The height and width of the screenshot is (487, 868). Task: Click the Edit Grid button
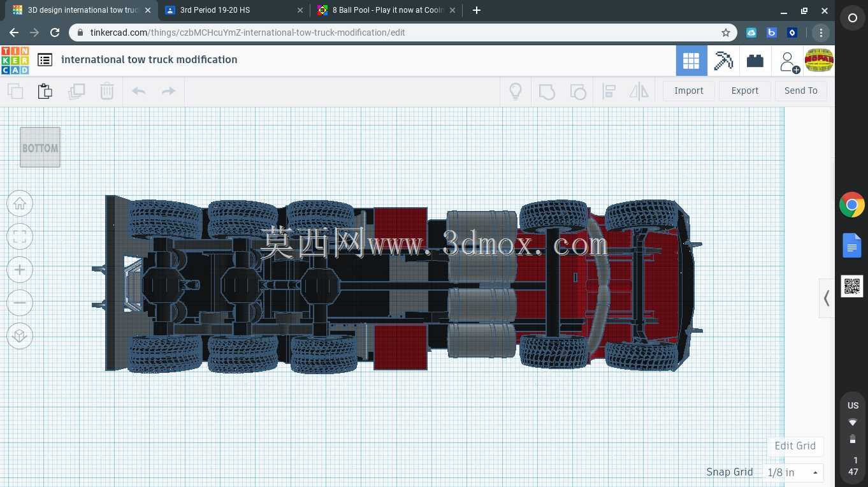[795, 446]
